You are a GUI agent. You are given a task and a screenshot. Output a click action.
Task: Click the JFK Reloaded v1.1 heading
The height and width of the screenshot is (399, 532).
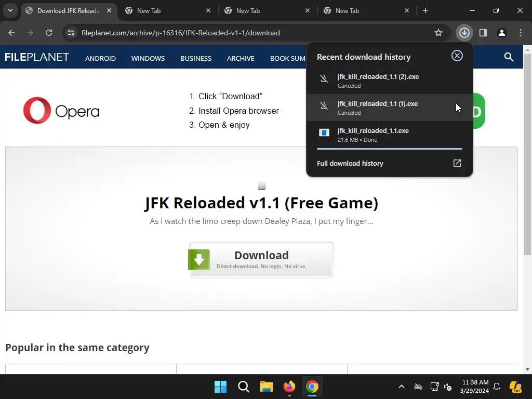(261, 203)
